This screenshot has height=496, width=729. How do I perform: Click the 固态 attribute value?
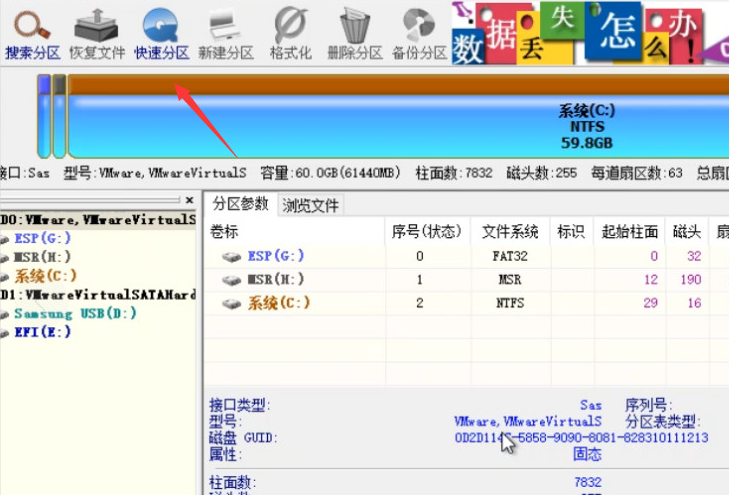587,454
